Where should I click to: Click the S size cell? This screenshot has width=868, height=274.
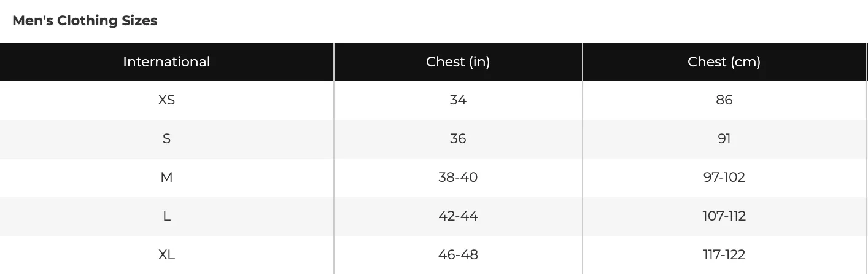166,139
